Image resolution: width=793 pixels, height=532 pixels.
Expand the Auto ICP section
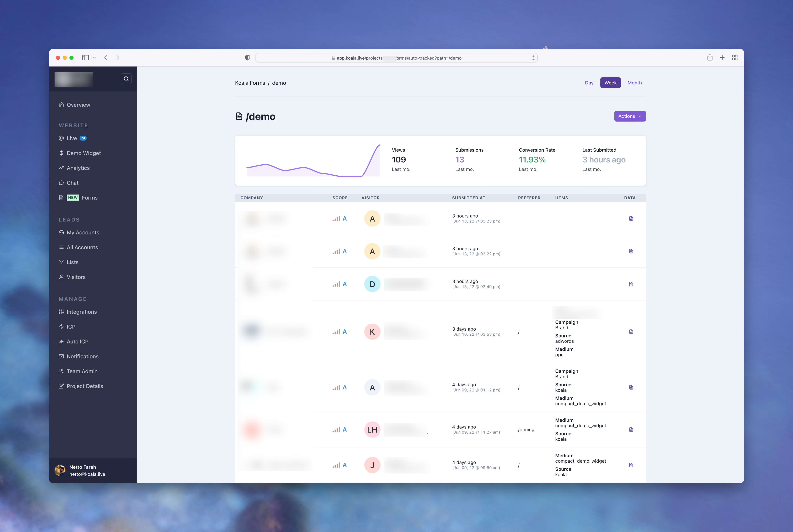click(77, 341)
